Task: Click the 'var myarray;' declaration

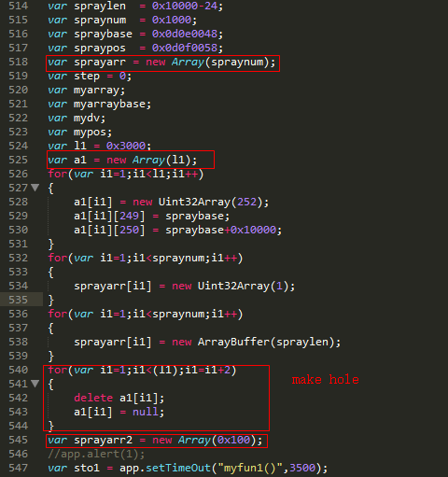Action: tap(86, 91)
